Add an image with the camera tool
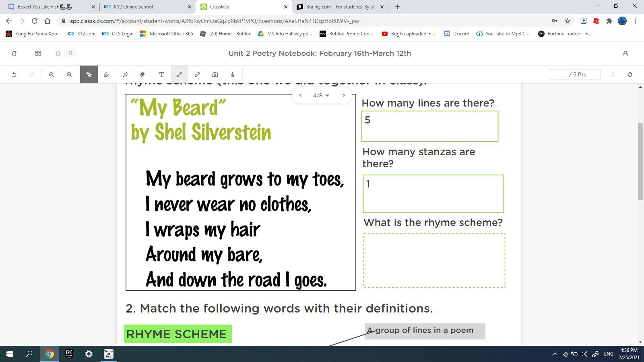This screenshot has height=362, width=644. tap(215, 74)
